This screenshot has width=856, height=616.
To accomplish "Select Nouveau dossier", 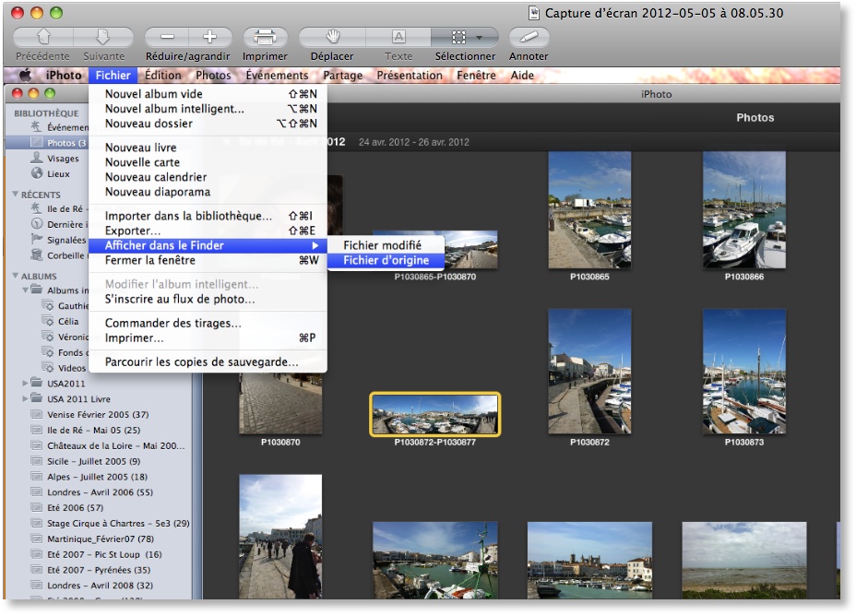I will coord(208,124).
